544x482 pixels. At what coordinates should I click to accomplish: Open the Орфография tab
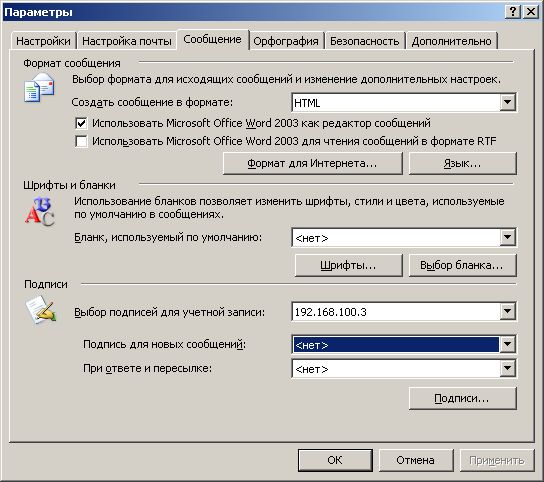click(x=286, y=41)
